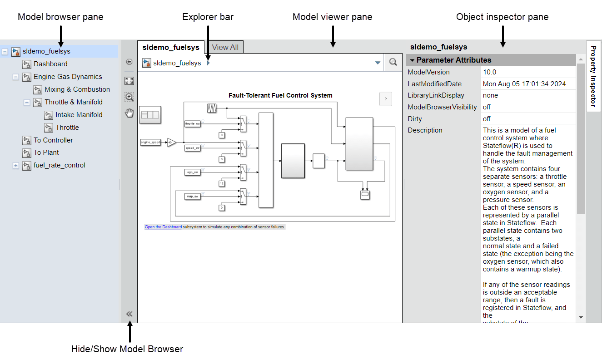Open the explorer bar breadcrumb dropdown arrow

click(x=378, y=63)
